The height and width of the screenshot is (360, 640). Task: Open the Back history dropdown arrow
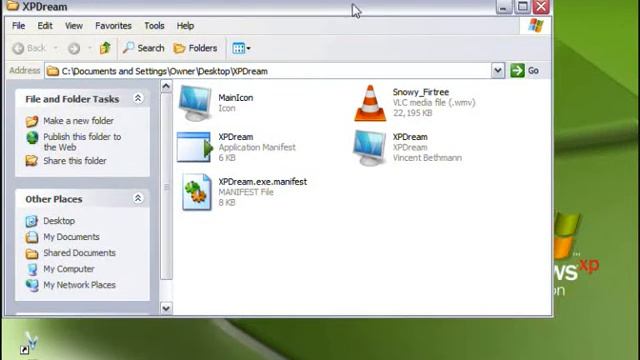(x=56, y=49)
